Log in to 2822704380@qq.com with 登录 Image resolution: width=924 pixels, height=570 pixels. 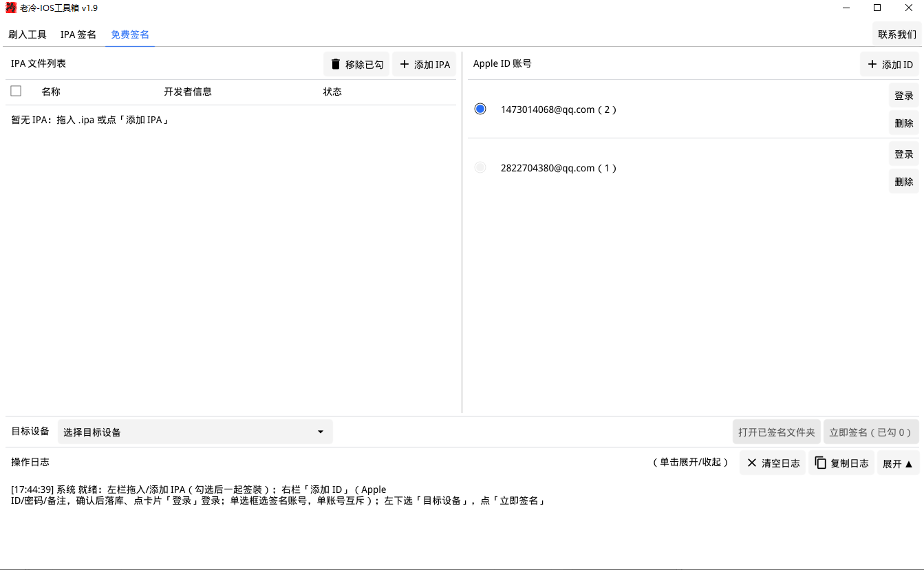click(x=904, y=154)
